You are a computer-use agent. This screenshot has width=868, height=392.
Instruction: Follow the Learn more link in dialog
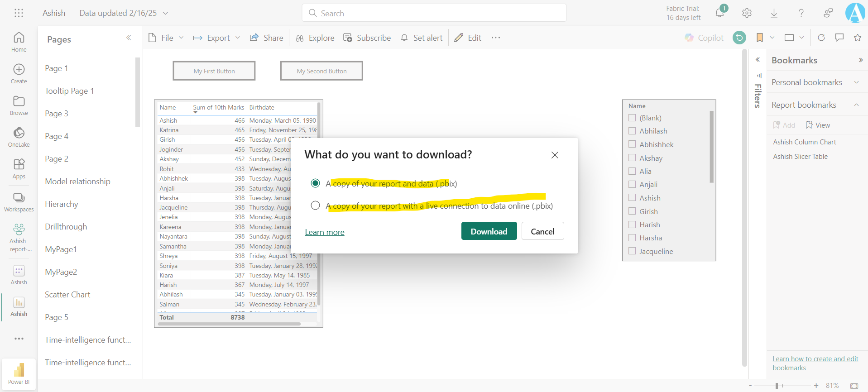[324, 232]
